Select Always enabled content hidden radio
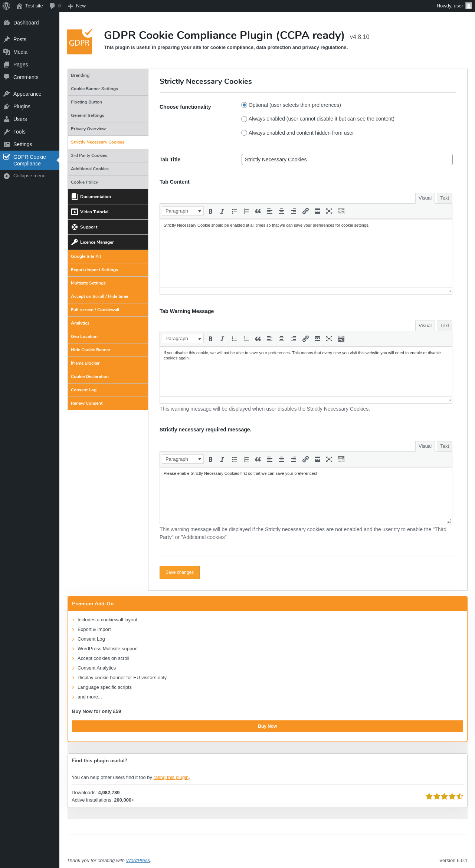The width and height of the screenshot is (475, 868). click(x=244, y=133)
